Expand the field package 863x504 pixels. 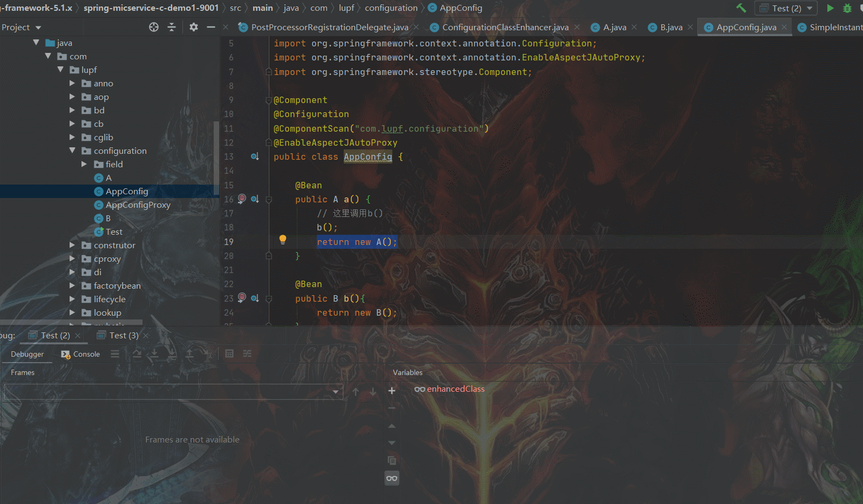[84, 164]
